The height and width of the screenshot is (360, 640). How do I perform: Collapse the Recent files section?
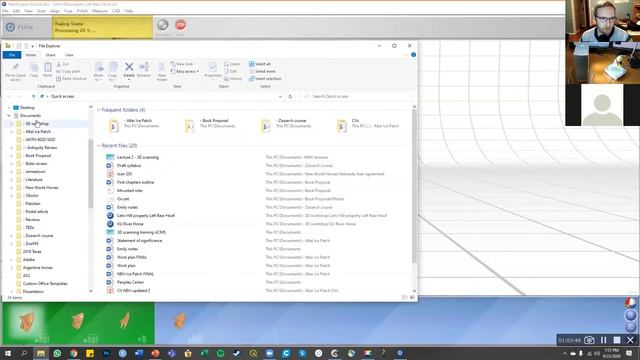[99, 145]
